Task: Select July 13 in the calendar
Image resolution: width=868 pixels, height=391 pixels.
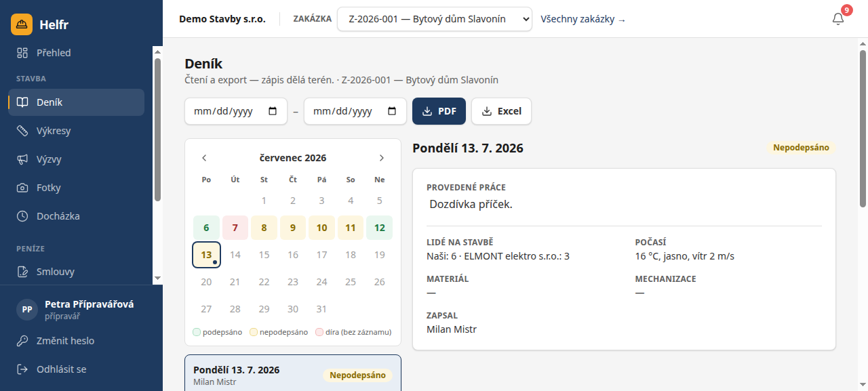Action: (x=206, y=255)
